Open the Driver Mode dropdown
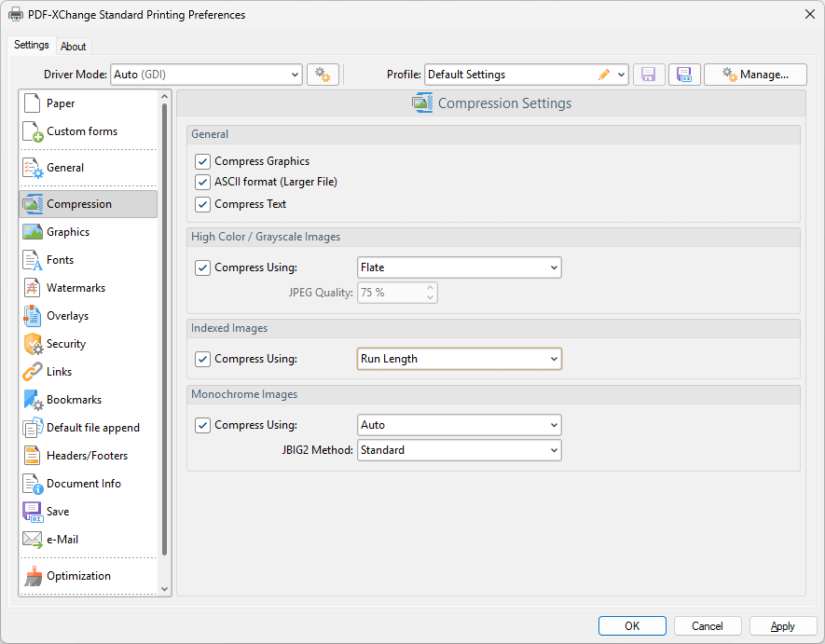This screenshot has height=644, width=825. 206,75
